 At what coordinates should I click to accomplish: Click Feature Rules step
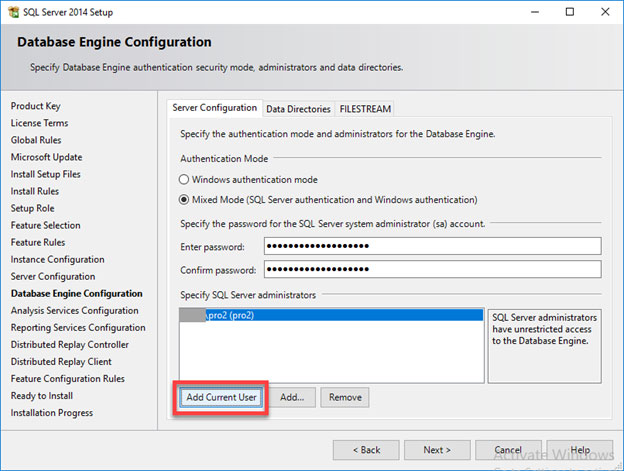point(38,242)
